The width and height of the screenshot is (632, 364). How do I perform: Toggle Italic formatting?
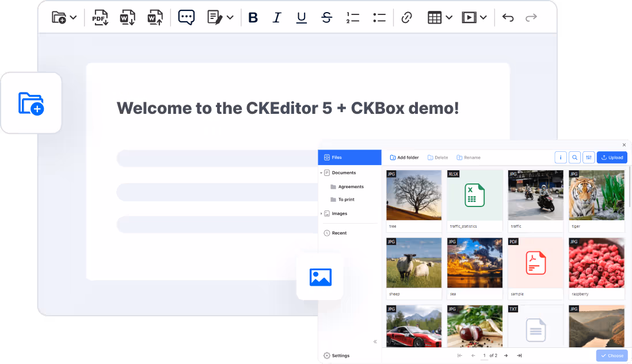click(277, 18)
